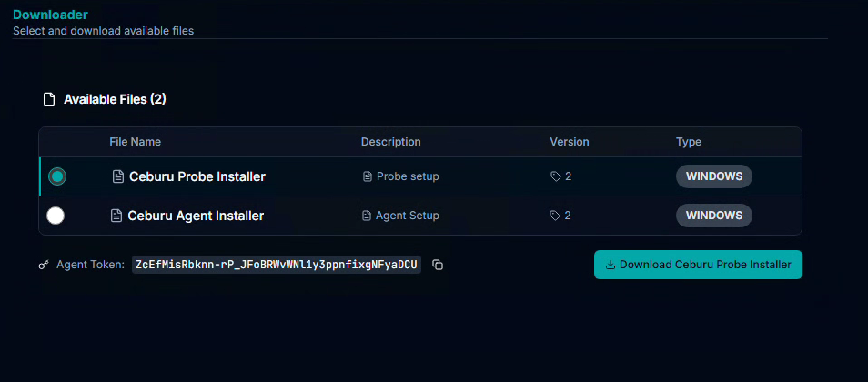Click the Agent Setup description text
The width and height of the screenshot is (868, 382).
pos(407,216)
